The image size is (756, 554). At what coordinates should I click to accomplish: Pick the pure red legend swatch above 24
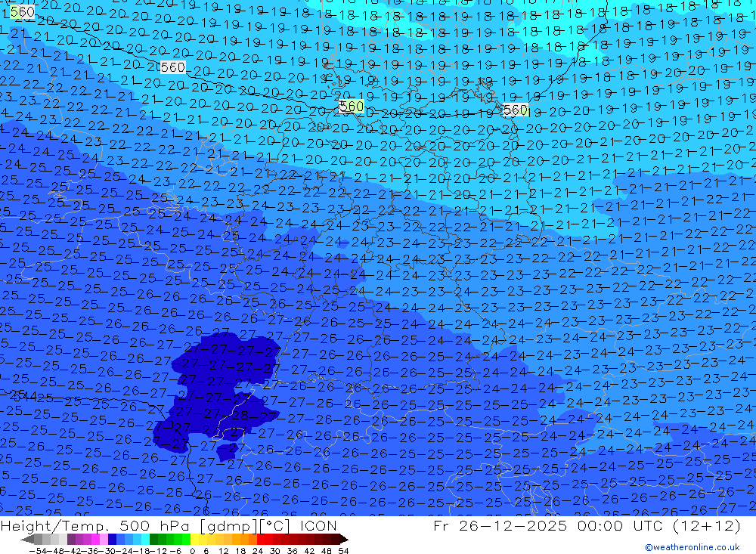pyautogui.click(x=261, y=539)
